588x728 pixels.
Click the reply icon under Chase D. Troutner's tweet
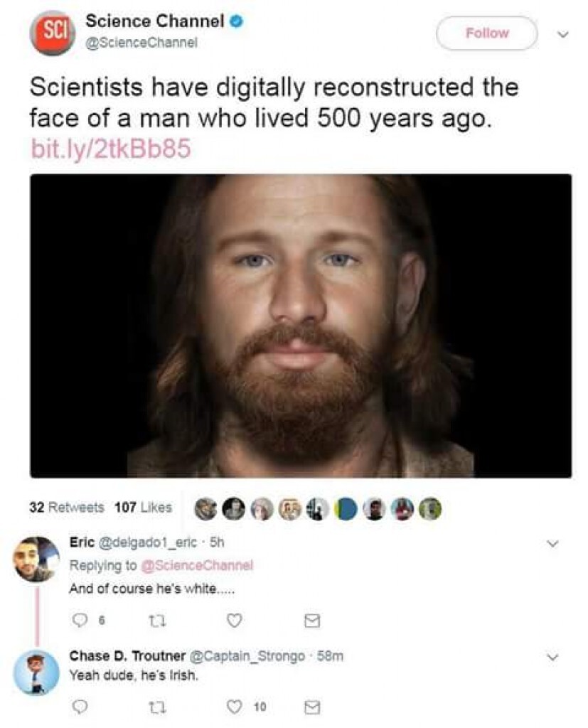point(80,706)
